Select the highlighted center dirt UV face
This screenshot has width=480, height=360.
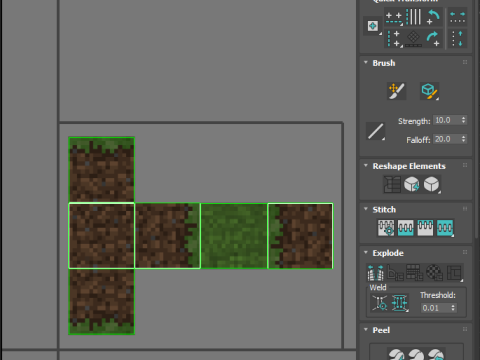[101, 236]
